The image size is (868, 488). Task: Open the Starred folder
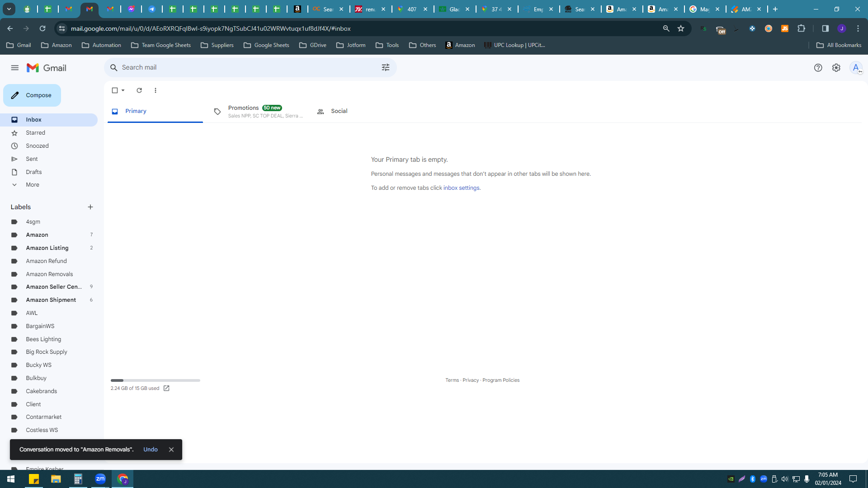click(49, 133)
